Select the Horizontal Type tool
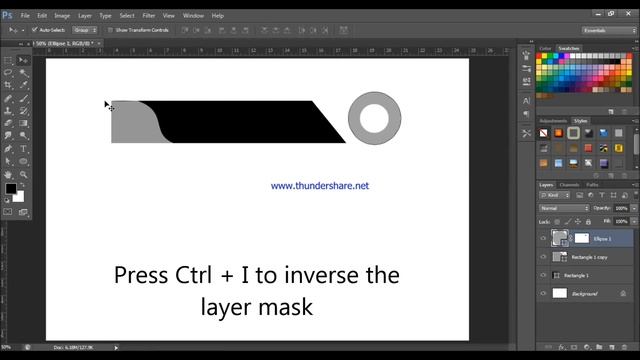The height and width of the screenshot is (360, 640). pos(23,149)
